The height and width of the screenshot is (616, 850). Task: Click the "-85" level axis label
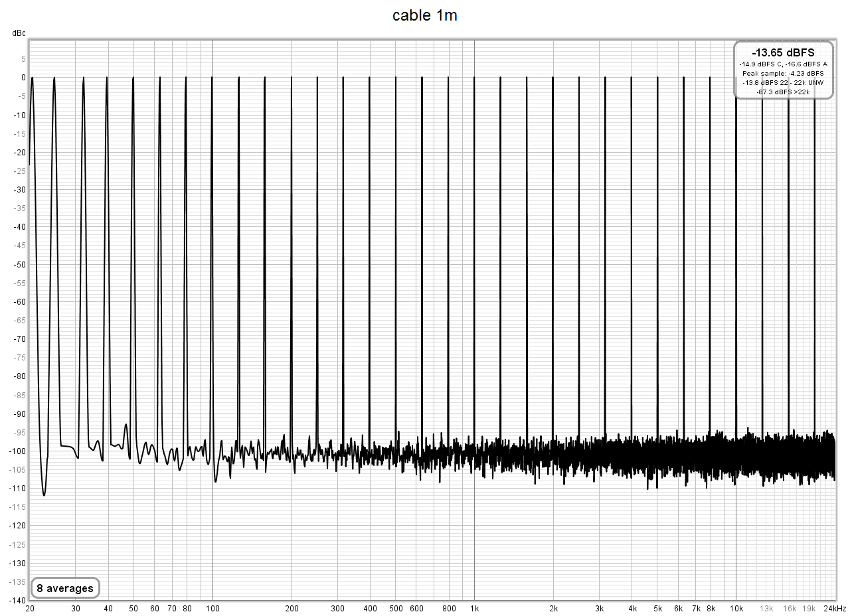(19, 395)
